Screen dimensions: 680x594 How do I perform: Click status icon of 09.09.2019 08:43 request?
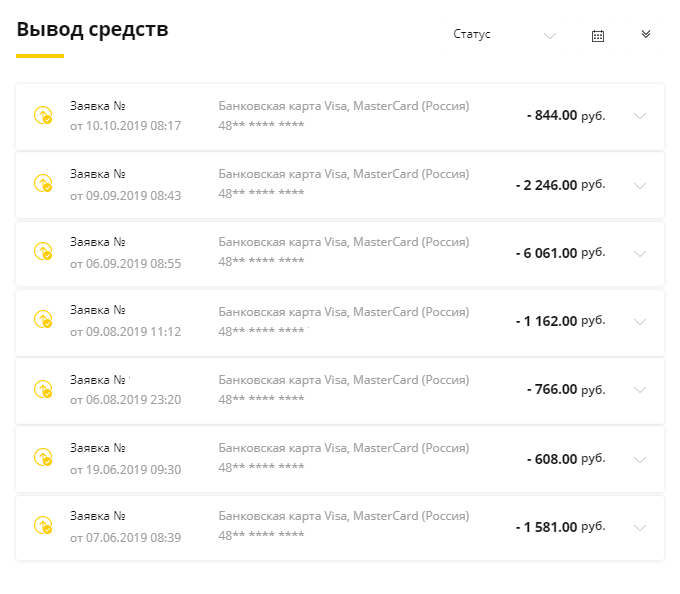[x=43, y=183]
